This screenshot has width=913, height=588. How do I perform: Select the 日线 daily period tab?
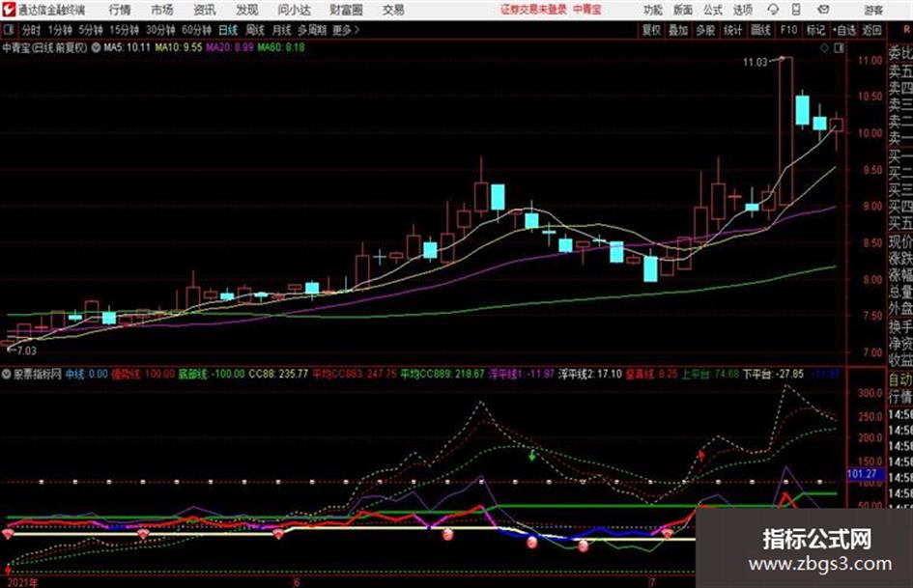click(x=228, y=30)
